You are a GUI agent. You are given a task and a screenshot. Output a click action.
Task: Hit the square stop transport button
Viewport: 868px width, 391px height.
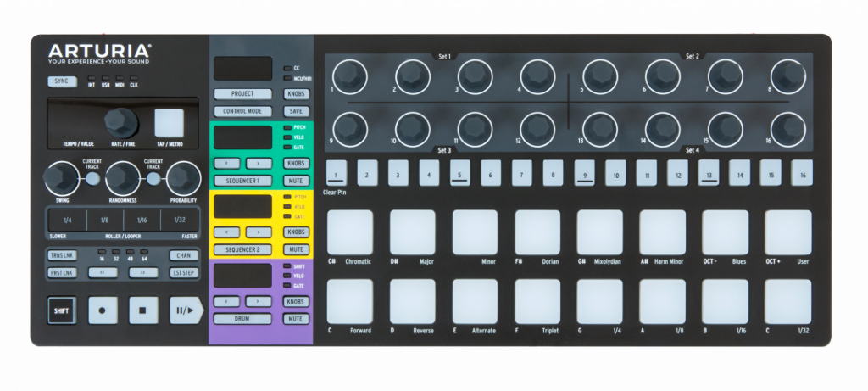(143, 310)
